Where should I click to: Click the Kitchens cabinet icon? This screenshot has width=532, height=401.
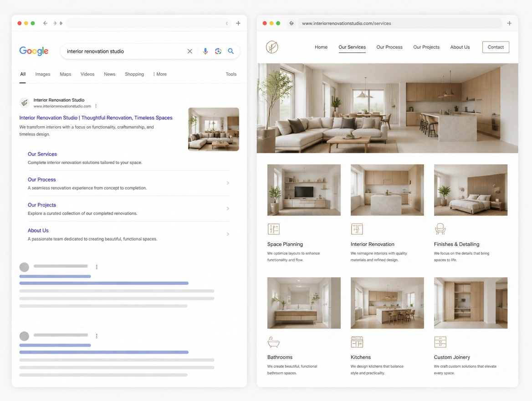(x=357, y=342)
